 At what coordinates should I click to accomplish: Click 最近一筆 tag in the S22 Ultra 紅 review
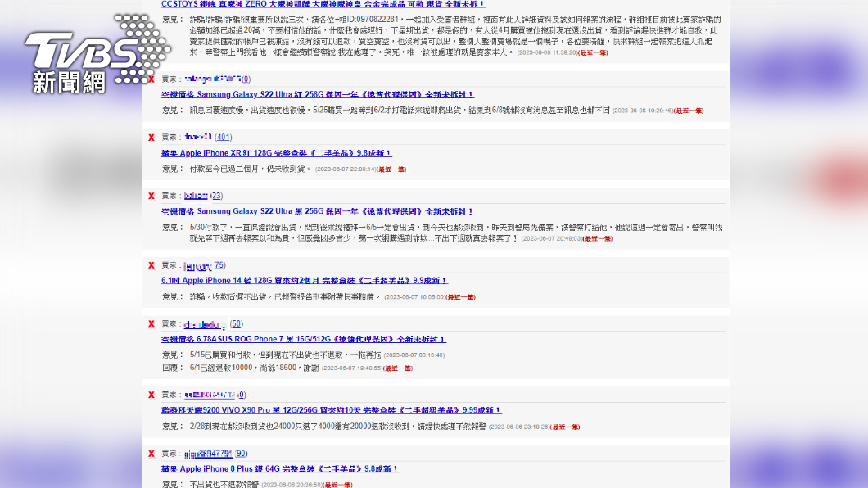(x=689, y=111)
